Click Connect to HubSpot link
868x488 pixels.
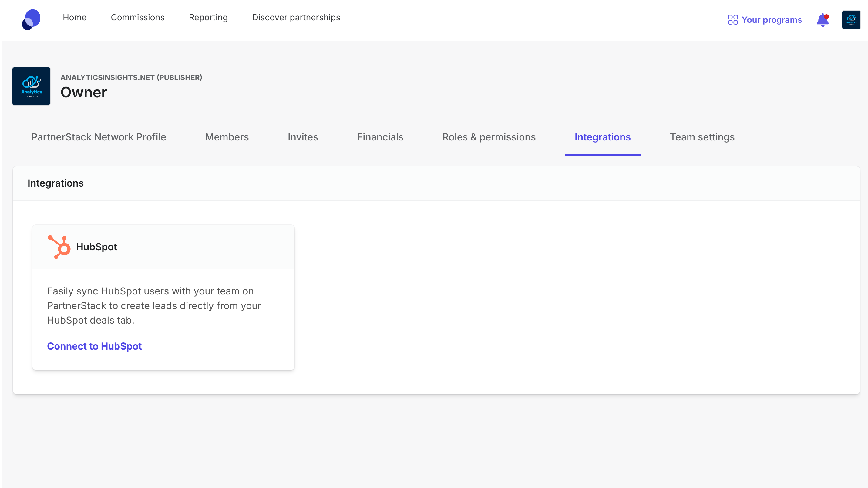click(94, 346)
